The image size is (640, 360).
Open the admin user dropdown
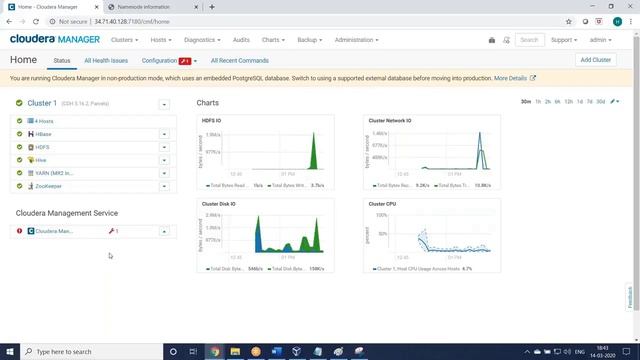pyautogui.click(x=600, y=40)
